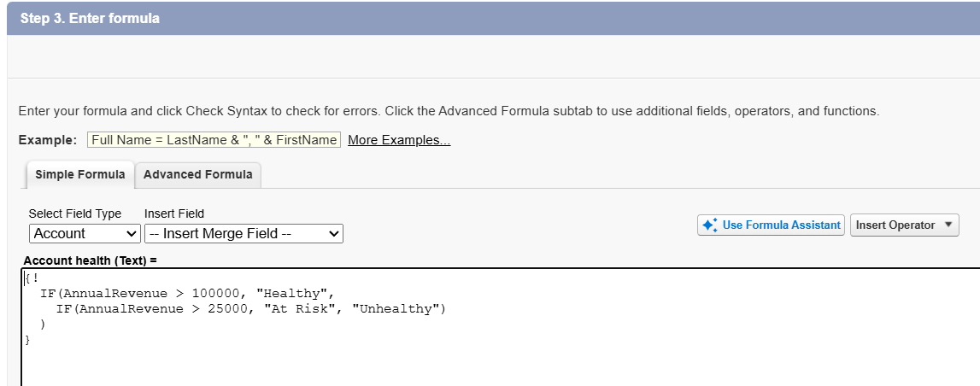Click the Use Formula Assistant button
The height and width of the screenshot is (386, 980).
click(771, 225)
